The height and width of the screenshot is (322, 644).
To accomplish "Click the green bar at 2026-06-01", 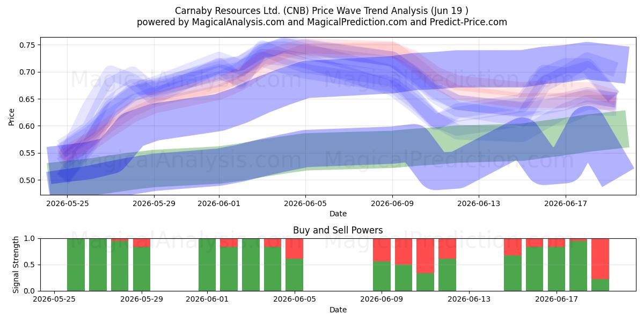I will coord(207,265).
